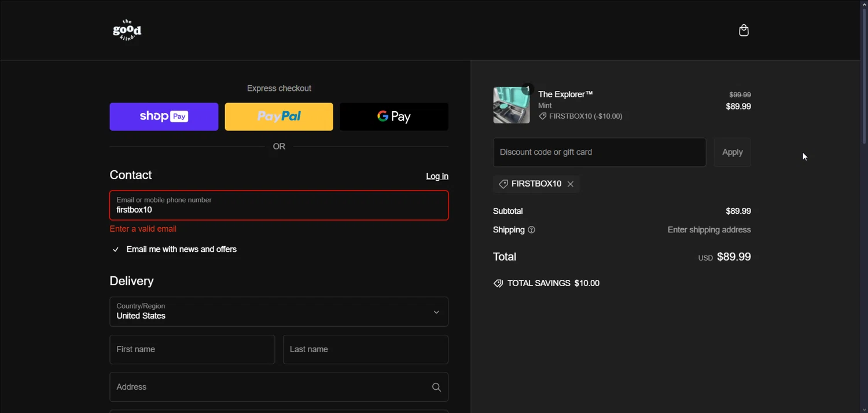The height and width of the screenshot is (413, 868).
Task: Click 'Enter shipping address' text
Action: click(x=709, y=230)
